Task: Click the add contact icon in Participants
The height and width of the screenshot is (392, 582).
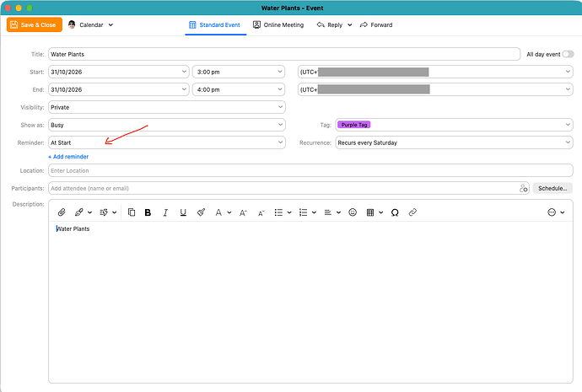Action: click(x=523, y=188)
